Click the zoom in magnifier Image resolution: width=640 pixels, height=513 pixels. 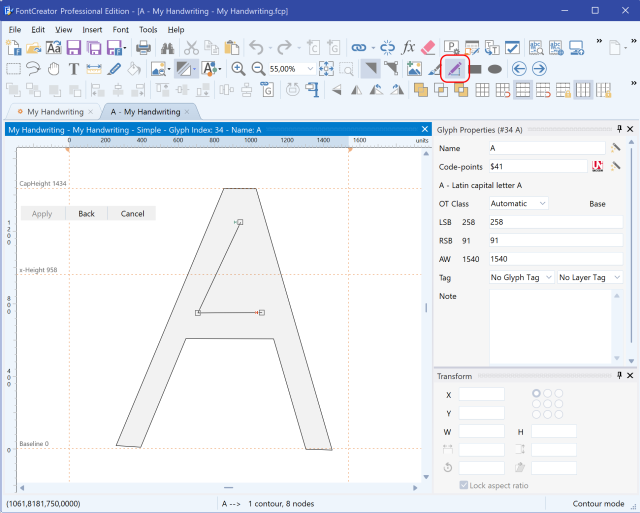[x=238, y=68]
